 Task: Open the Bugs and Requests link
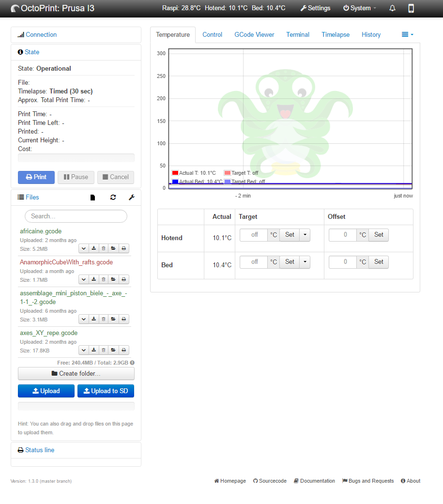point(368,481)
